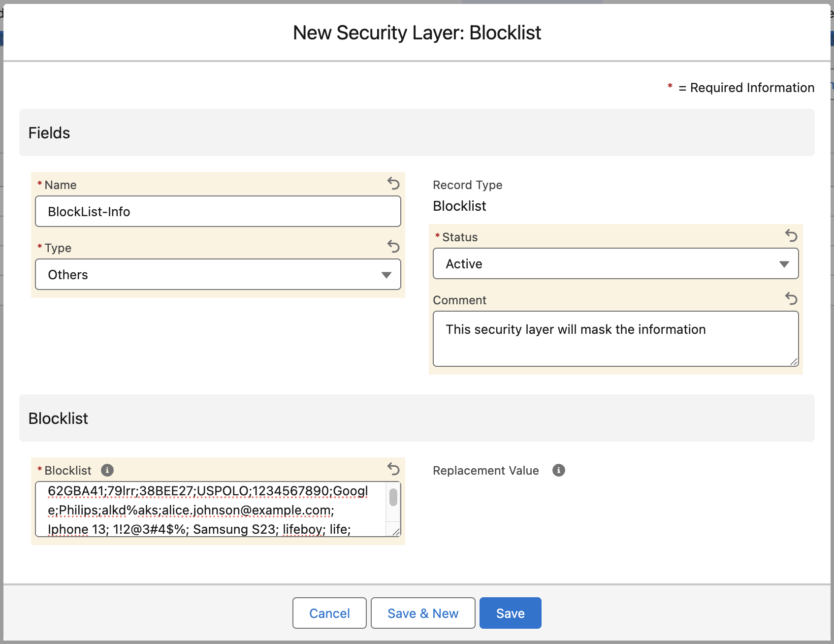Click the Fields section header
834x644 pixels.
coord(417,133)
